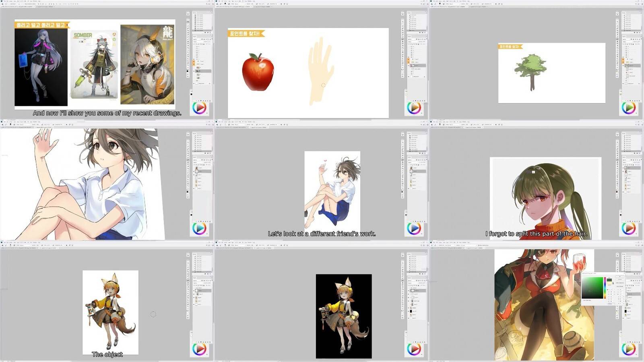Click the hex value field in the color picker
Screen dimensions: 644x362
(612, 303)
